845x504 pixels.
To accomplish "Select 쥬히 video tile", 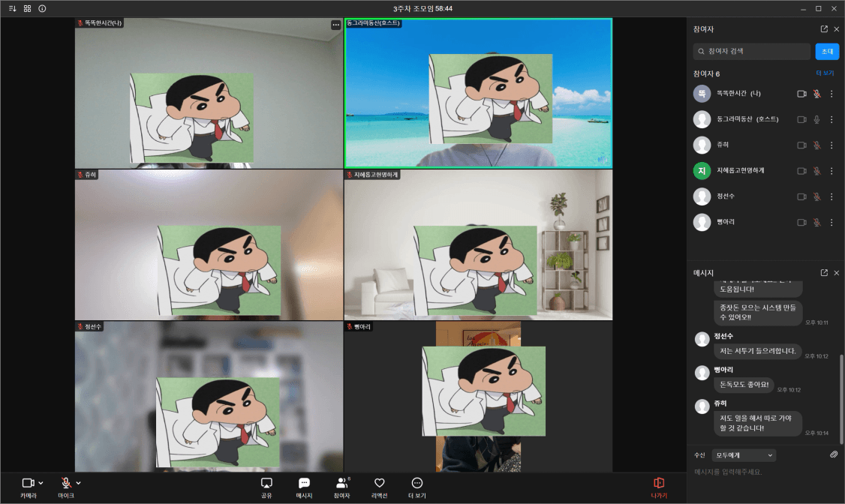I will coord(209,245).
